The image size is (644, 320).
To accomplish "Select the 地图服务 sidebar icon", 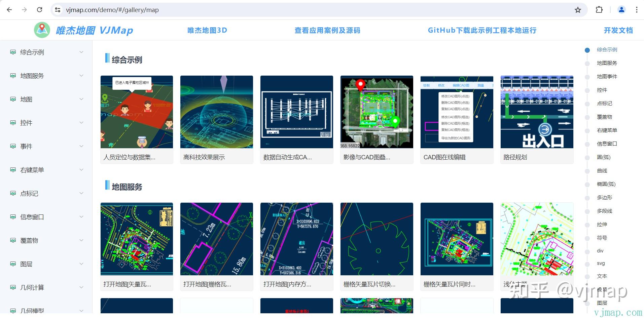I will click(x=12, y=75).
